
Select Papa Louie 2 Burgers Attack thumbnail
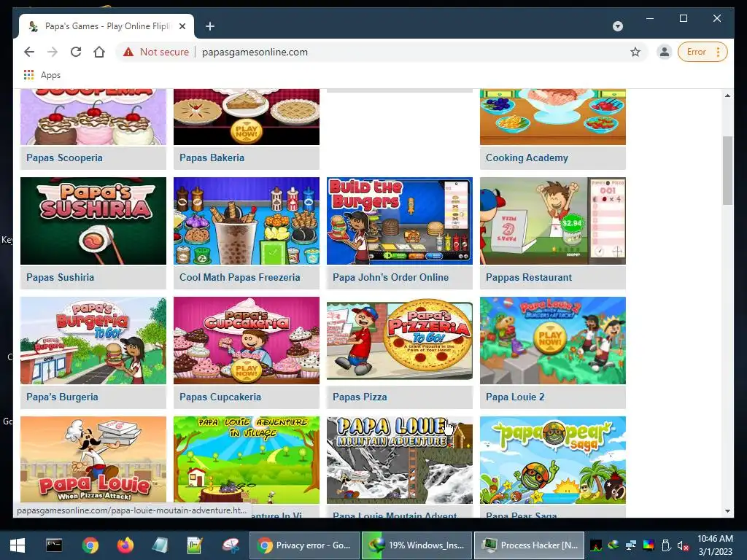point(553,341)
